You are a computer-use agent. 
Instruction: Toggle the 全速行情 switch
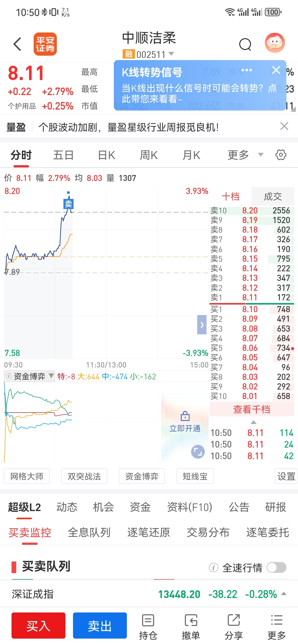(276, 567)
